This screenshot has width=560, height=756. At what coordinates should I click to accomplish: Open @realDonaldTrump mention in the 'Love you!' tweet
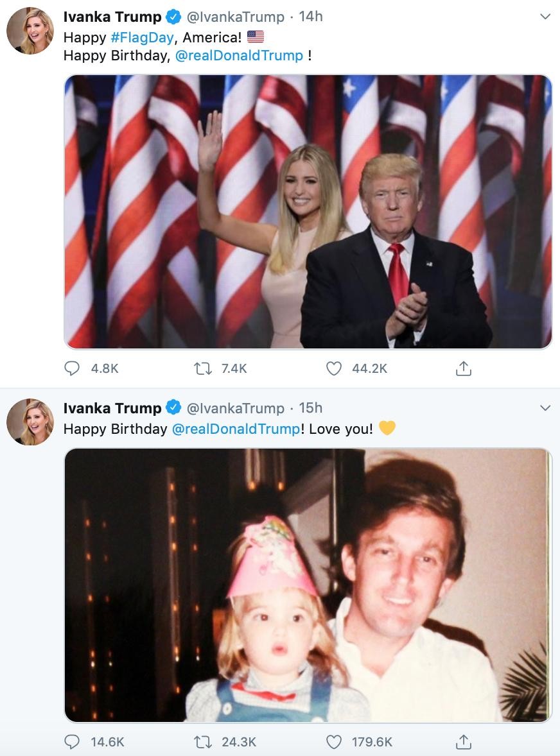[236, 429]
